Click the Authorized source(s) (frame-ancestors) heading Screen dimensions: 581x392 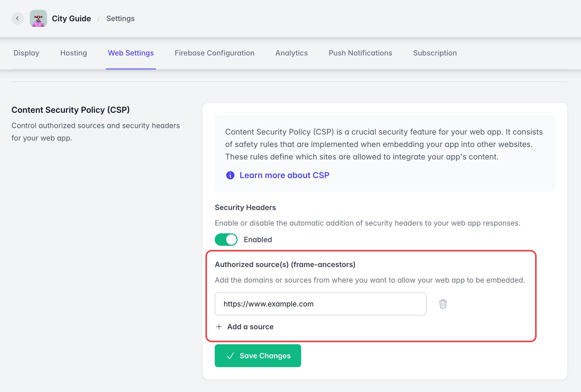point(285,264)
